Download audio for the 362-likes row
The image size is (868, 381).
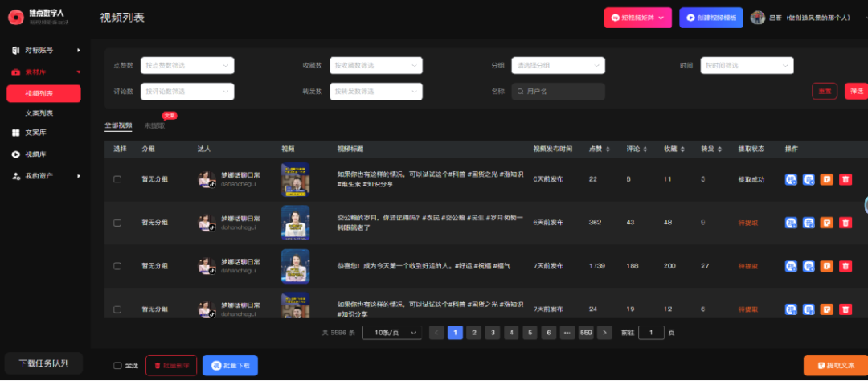(x=809, y=223)
